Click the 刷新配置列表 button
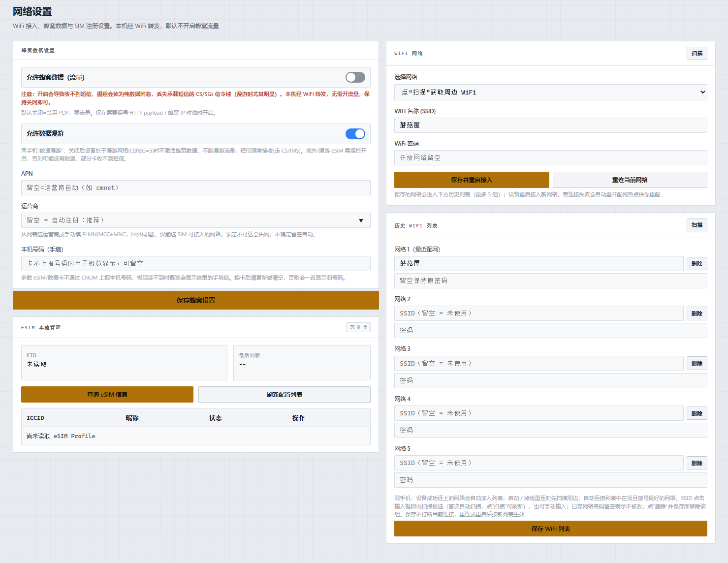Viewport: 728px width, 563px height. [x=285, y=395]
